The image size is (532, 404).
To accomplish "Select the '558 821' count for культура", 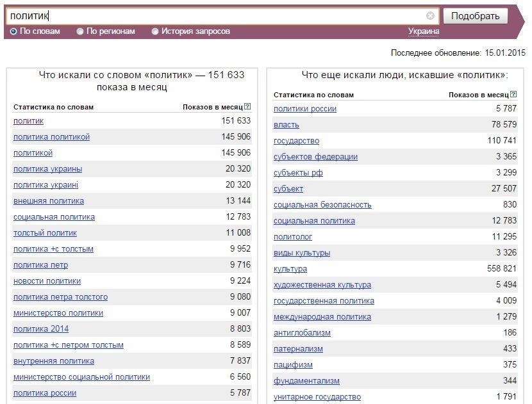I will (x=502, y=268).
